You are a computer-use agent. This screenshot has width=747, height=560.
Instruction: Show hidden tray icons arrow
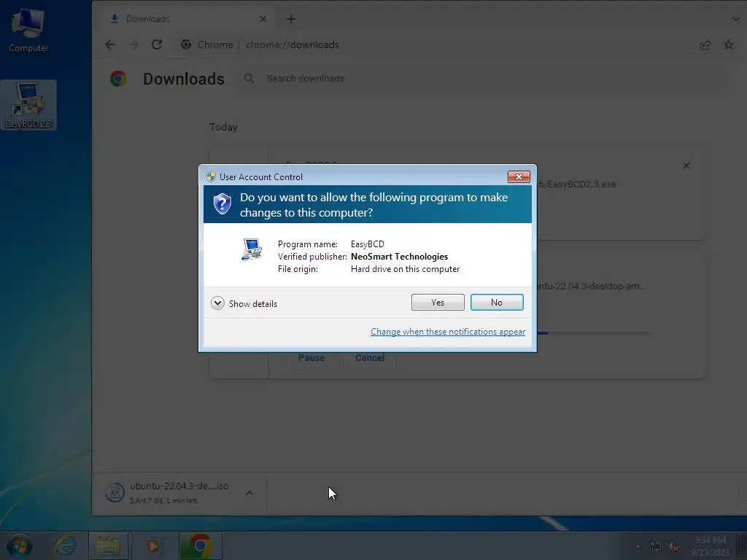[638, 546]
